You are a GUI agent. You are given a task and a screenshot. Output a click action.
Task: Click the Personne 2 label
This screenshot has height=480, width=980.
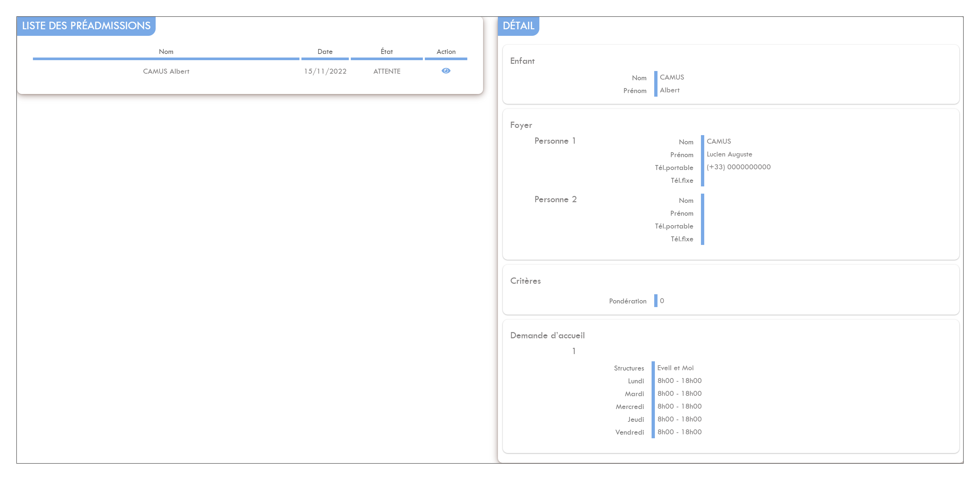[x=555, y=199]
